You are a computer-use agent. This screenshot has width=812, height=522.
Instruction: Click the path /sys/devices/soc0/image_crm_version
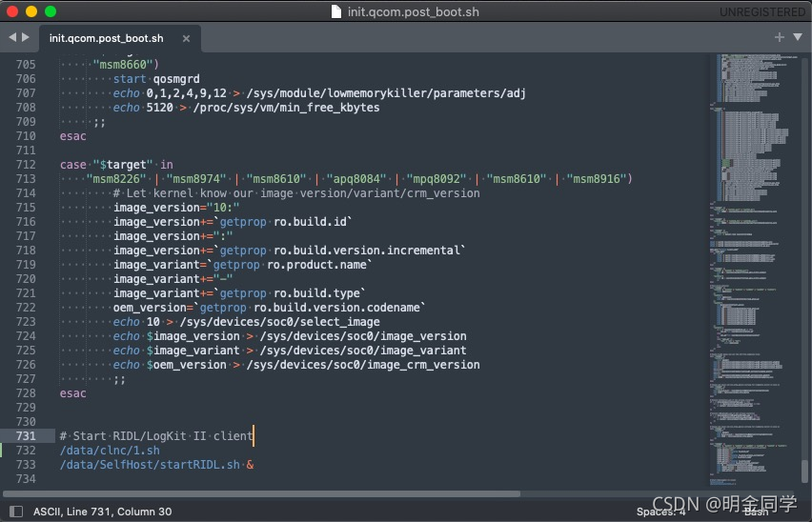tap(363, 365)
